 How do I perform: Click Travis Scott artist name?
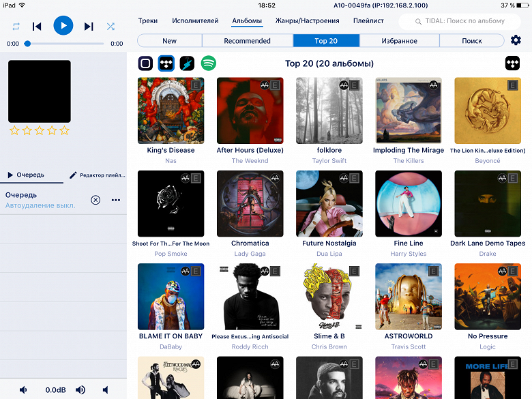[409, 346]
